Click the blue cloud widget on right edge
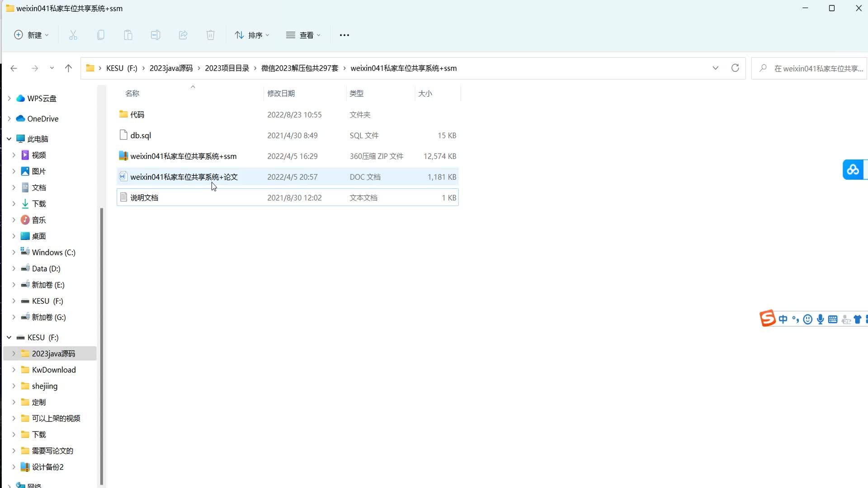Image resolution: width=868 pixels, height=488 pixels. click(853, 170)
